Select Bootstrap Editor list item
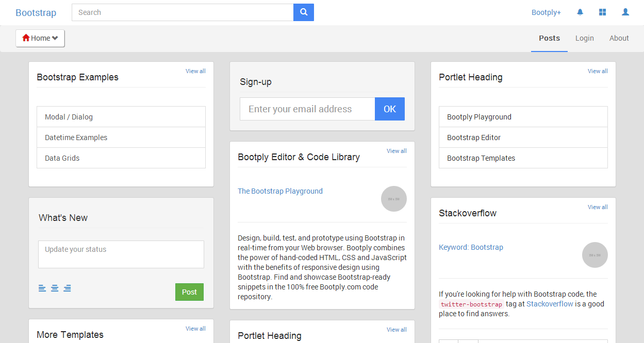Screen dimensions: 644x343 [523, 138]
